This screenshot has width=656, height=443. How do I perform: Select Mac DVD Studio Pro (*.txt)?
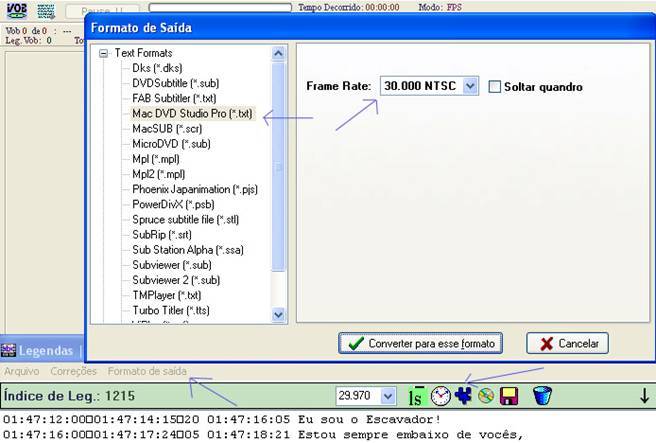tap(192, 113)
